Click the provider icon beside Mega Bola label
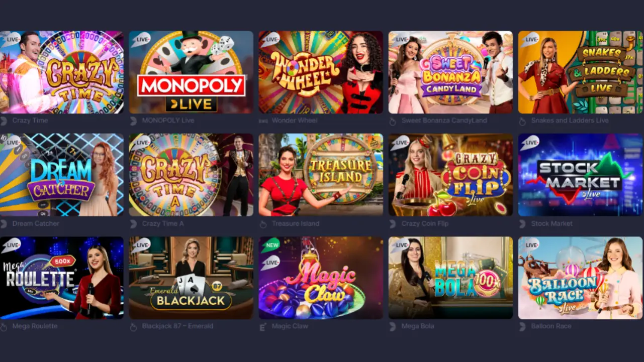 [x=393, y=326]
